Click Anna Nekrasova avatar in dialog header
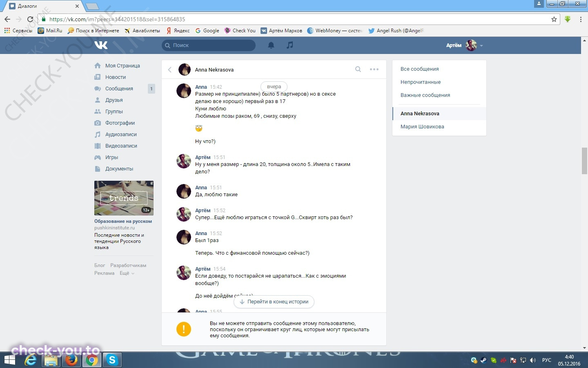 (185, 70)
